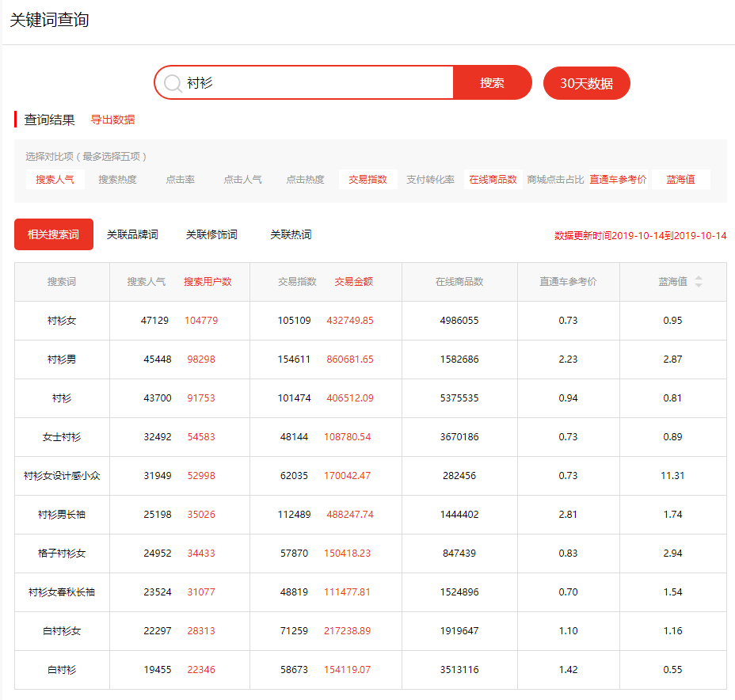
Task: Toggle the 交易指数 comparison item
Action: [x=368, y=180]
